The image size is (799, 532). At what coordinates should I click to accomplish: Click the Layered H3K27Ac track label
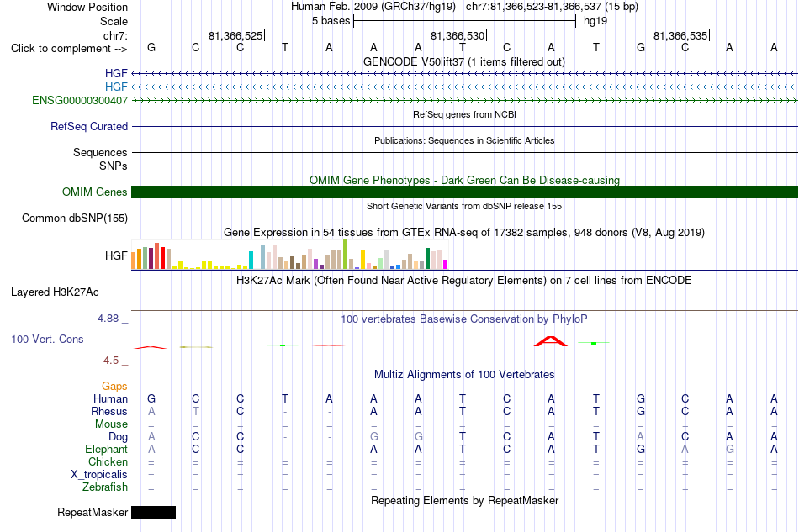pos(55,292)
